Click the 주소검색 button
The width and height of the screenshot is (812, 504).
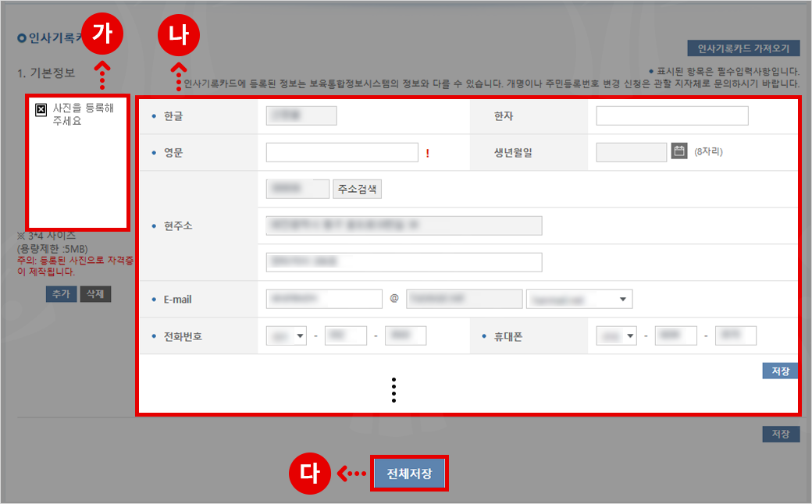[x=358, y=189]
